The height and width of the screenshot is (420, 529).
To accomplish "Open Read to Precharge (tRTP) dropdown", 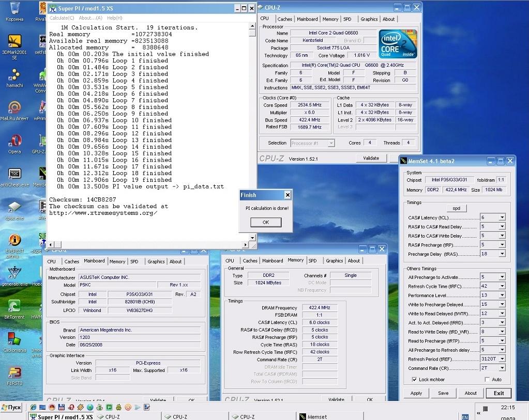I will [502, 341].
